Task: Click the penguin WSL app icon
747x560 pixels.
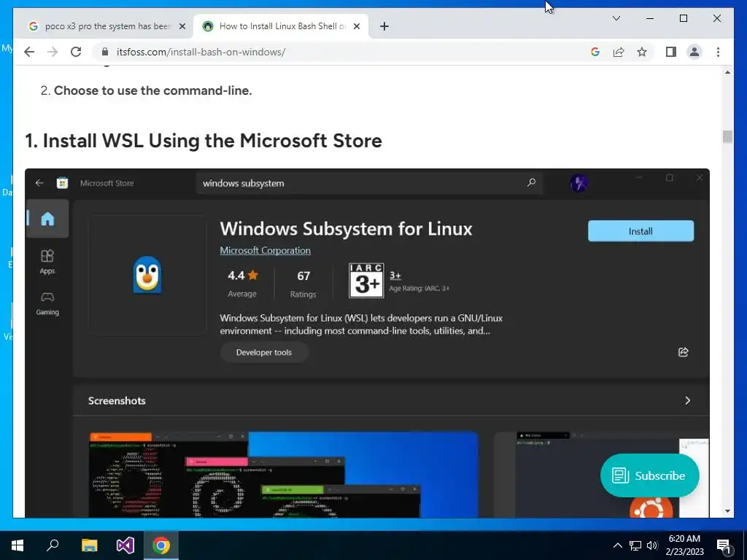Action: 147,275
